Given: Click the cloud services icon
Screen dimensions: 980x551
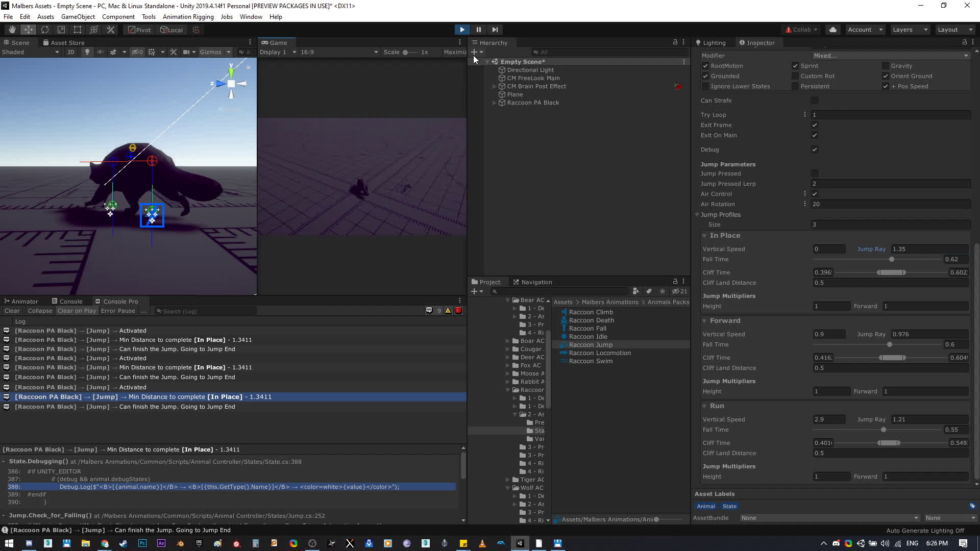Looking at the screenshot, I should click(833, 30).
